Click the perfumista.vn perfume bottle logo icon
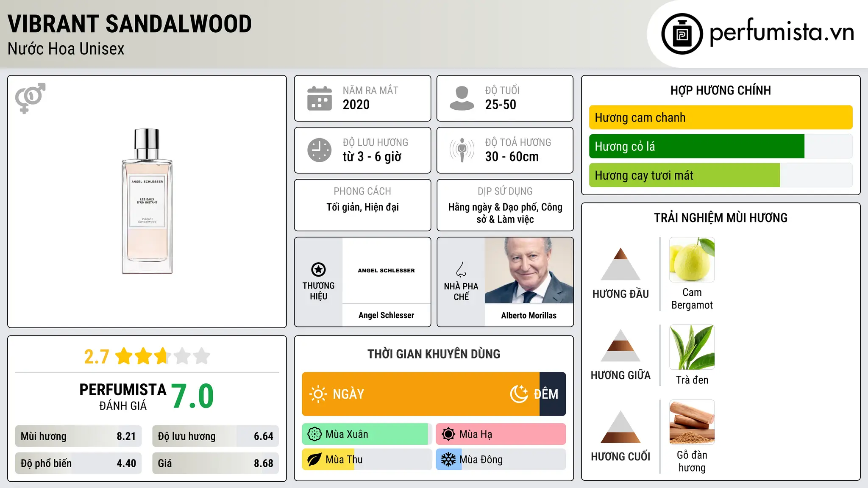This screenshot has width=868, height=488. tap(682, 34)
